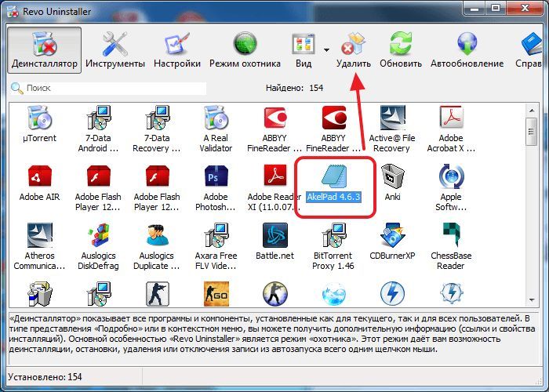This screenshot has width=549, height=392.
Task: Select the gray Counter-Strike soldier icon
Action: 158,294
